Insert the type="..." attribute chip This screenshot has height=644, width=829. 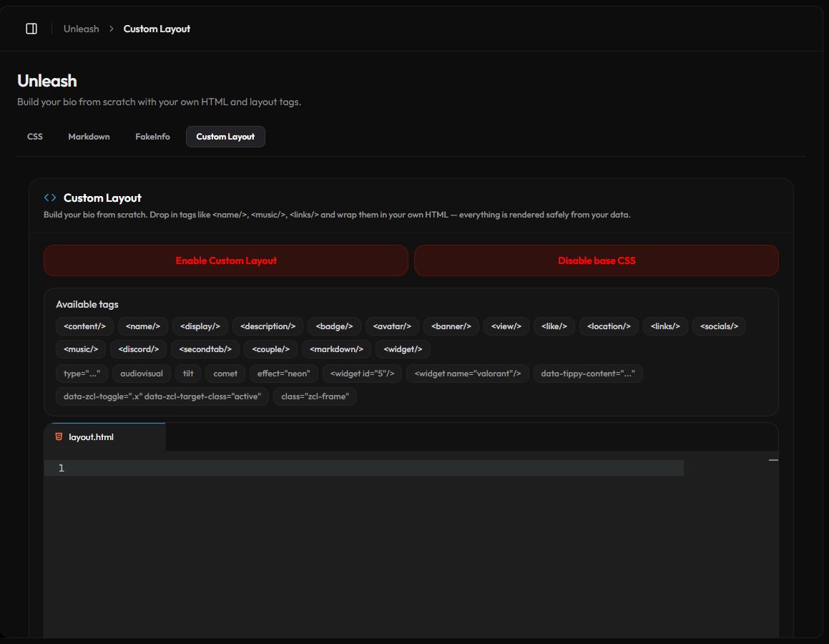82,374
